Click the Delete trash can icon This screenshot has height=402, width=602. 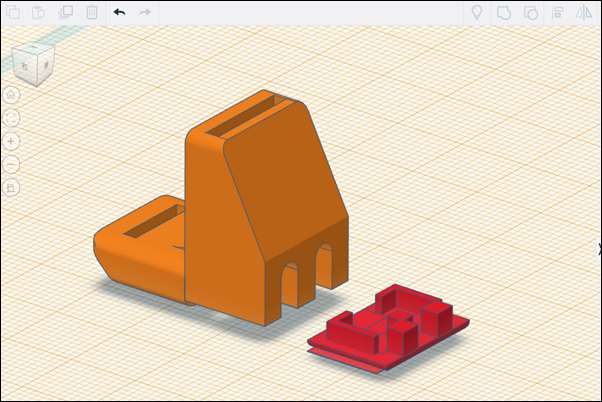[x=92, y=12]
